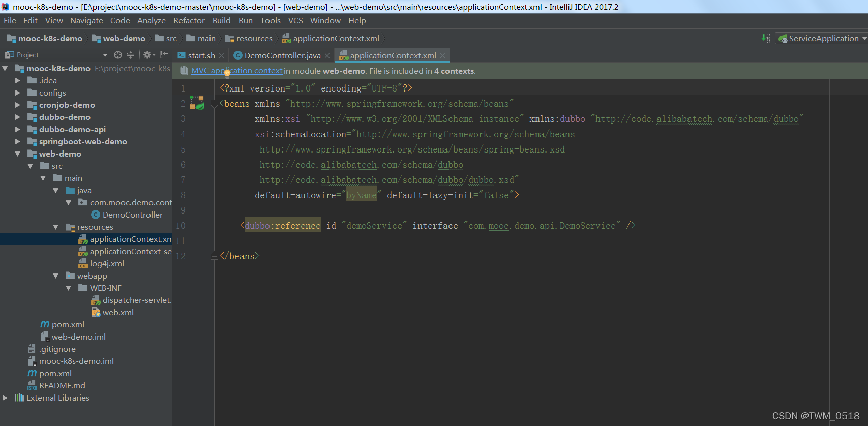
Task: Click the applicationContext.xml breadcrumb
Action: 331,39
